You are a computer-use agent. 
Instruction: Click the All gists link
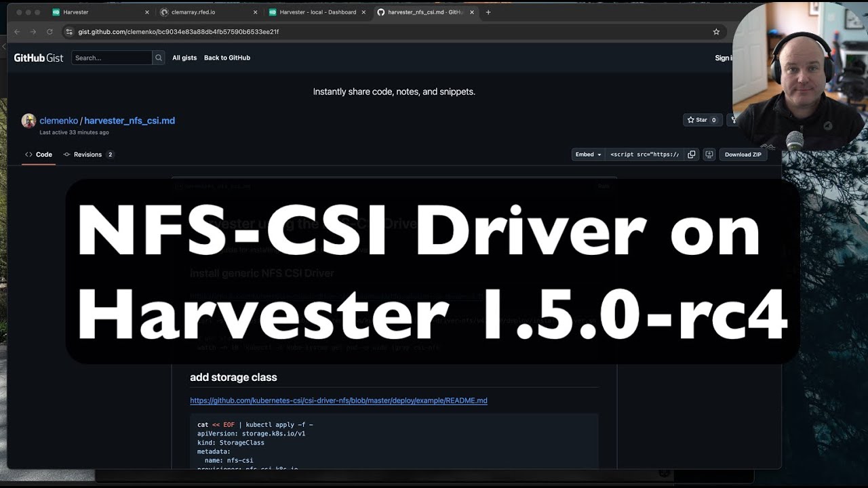[x=184, y=58]
